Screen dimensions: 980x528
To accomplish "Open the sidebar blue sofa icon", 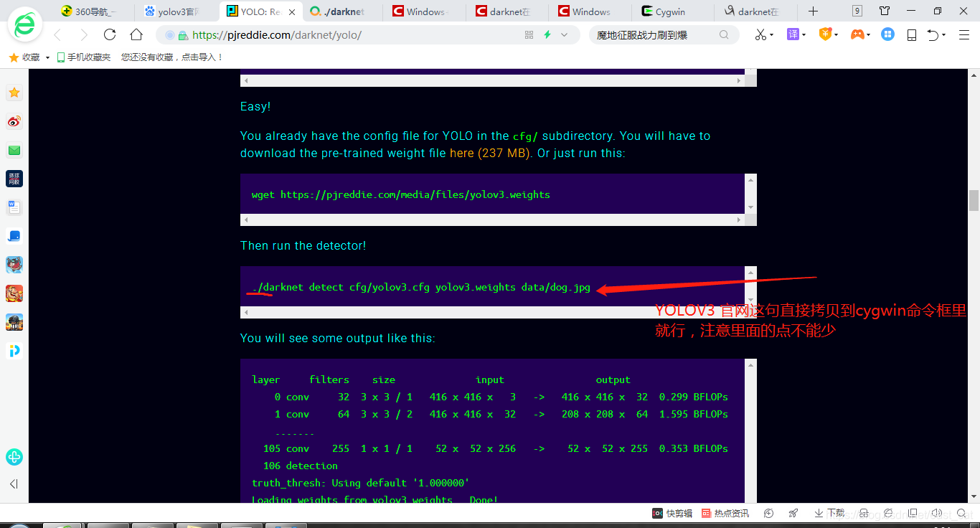I will (x=14, y=236).
